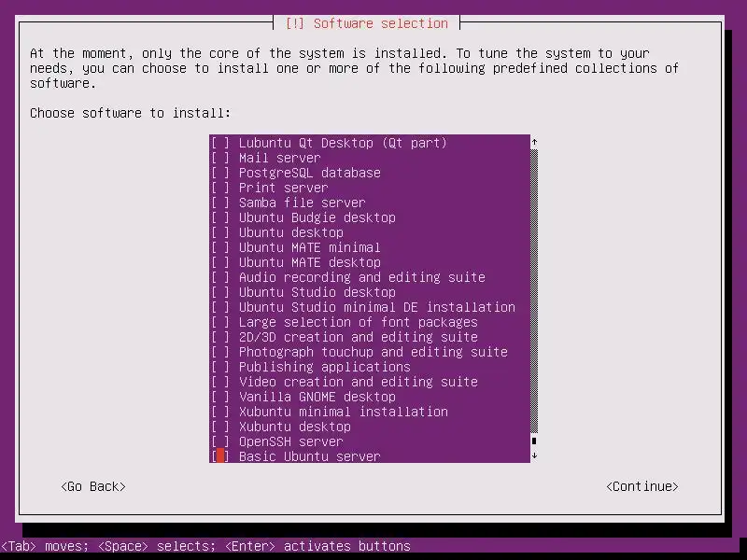747x560 pixels.
Task: Enable the PostgreSQL database option
Action: click(x=220, y=173)
